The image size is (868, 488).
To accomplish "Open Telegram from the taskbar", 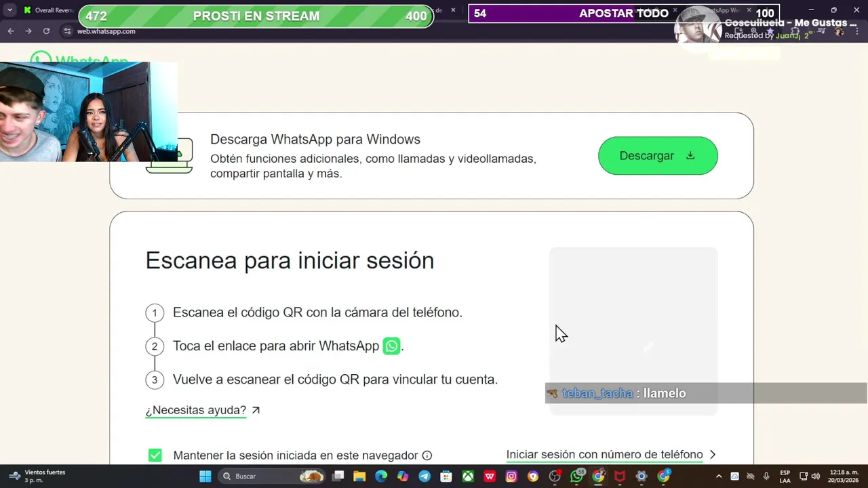I will click(425, 476).
